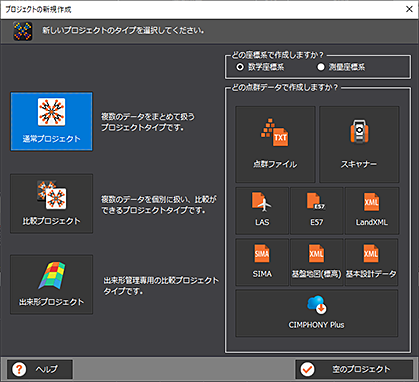The image size is (419, 382).
Task: Pick the 出来形プロジェクト project type
Action: [51, 285]
